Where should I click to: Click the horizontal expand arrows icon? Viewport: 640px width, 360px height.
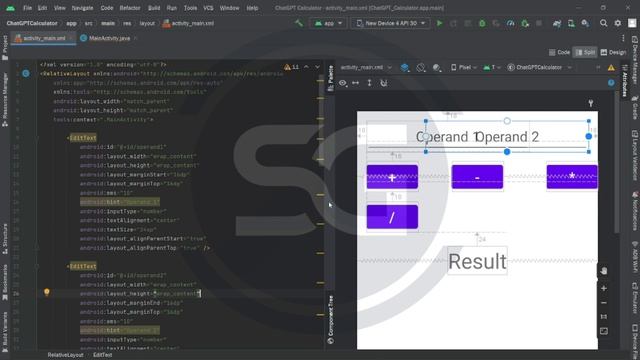(356, 83)
